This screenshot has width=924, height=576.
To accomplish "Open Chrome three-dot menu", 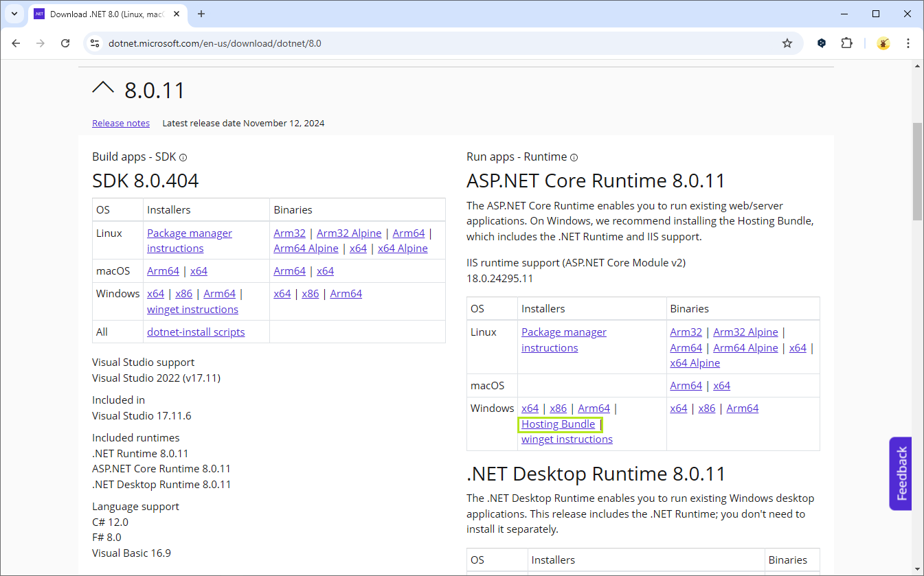I will pos(908,43).
